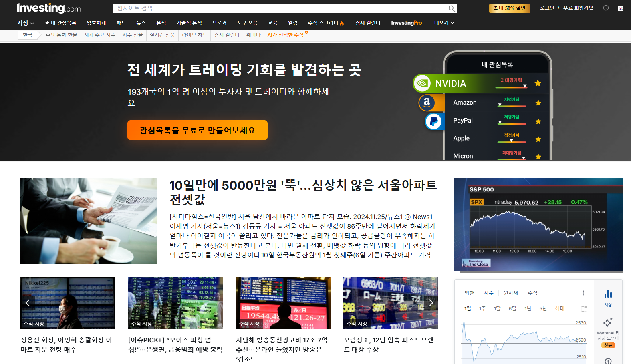Image resolution: width=631 pixels, height=364 pixels.
Task: Open the 차트 menu
Action: pyautogui.click(x=121, y=23)
